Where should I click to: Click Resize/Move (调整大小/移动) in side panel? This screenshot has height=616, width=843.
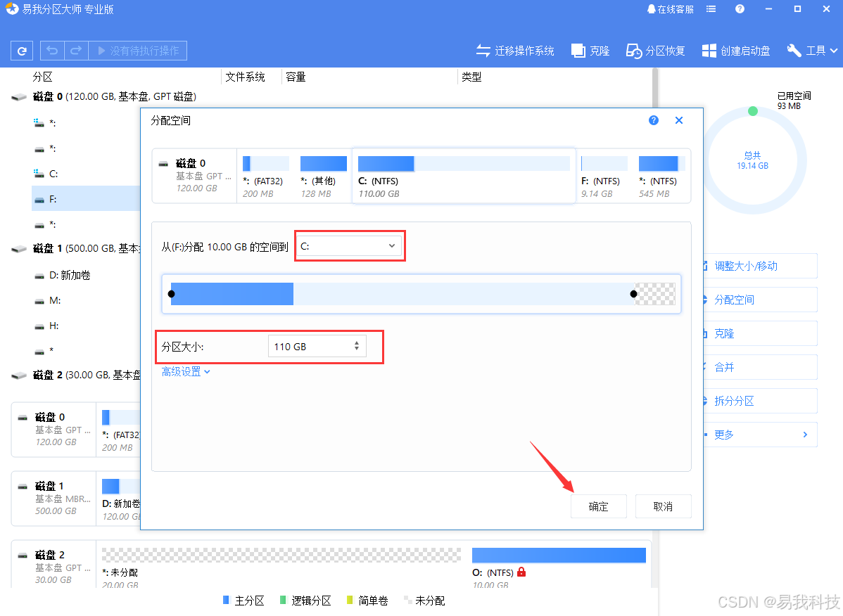[760, 266]
